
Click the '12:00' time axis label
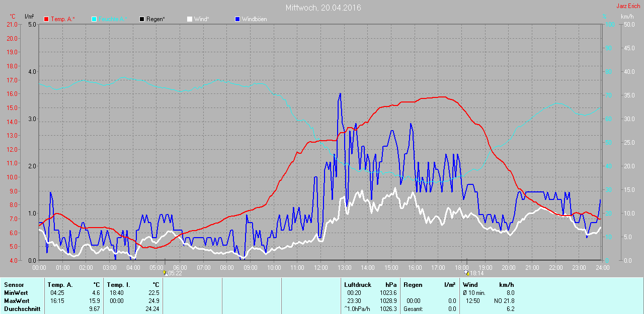point(320,267)
